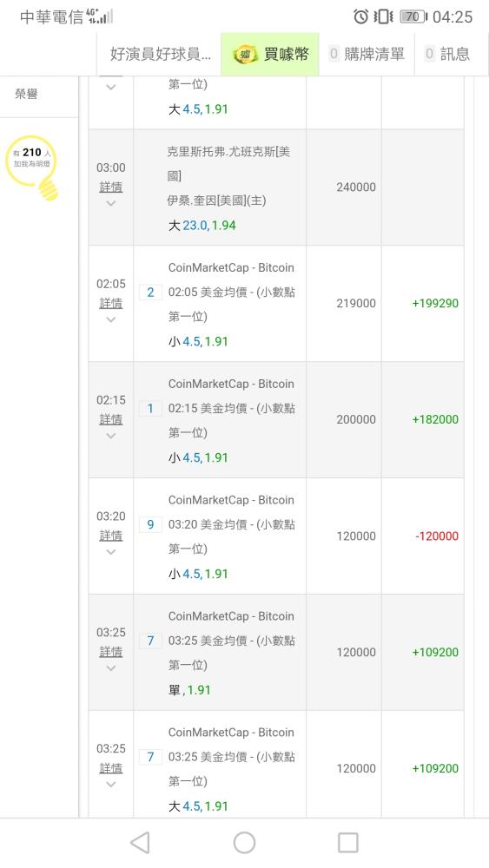
Task: Expand chevron under 03:20 詳情
Action: point(111,552)
